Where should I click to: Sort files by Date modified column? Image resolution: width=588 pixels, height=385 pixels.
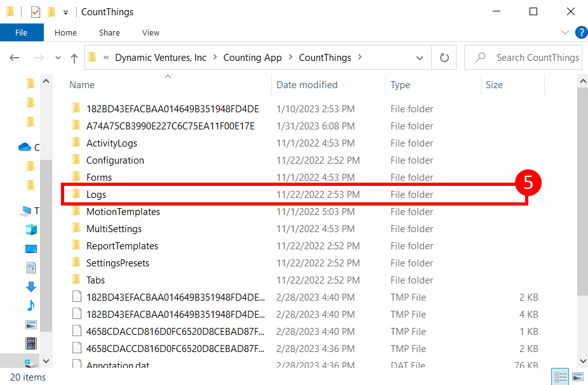coord(307,85)
